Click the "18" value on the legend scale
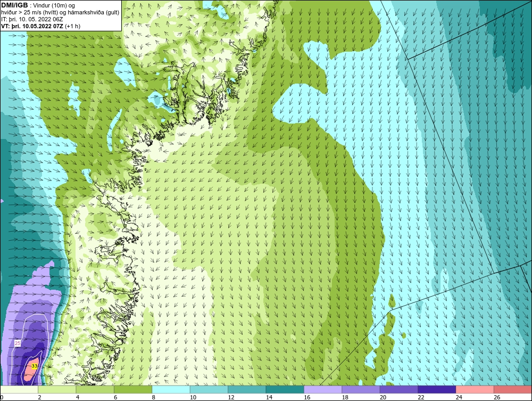532x401 pixels. [345, 397]
